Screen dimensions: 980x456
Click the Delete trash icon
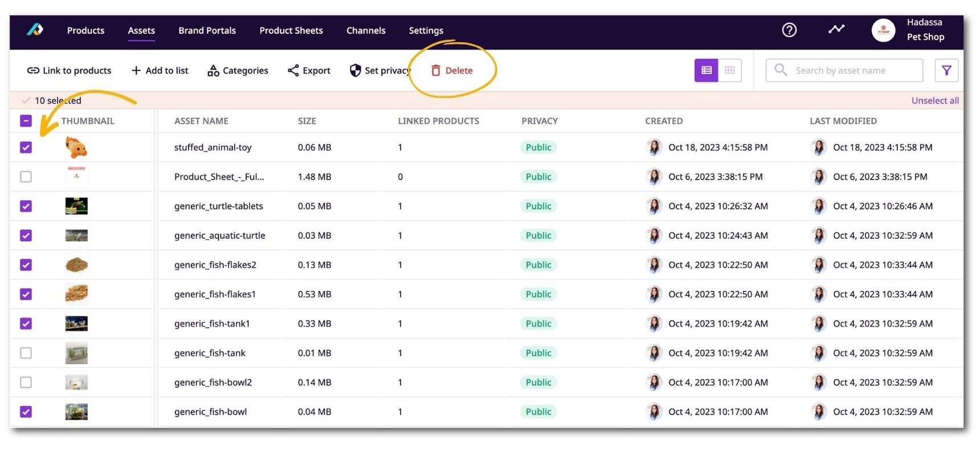pos(436,71)
